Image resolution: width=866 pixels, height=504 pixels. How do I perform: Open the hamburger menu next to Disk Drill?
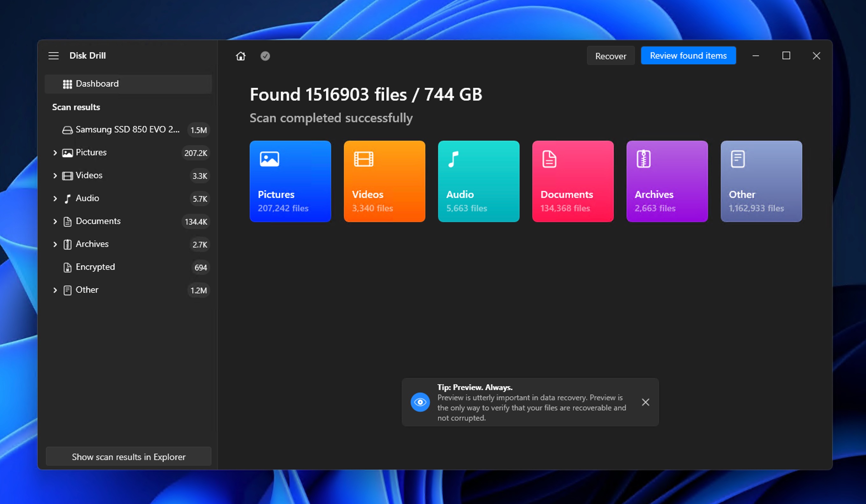[53, 56]
